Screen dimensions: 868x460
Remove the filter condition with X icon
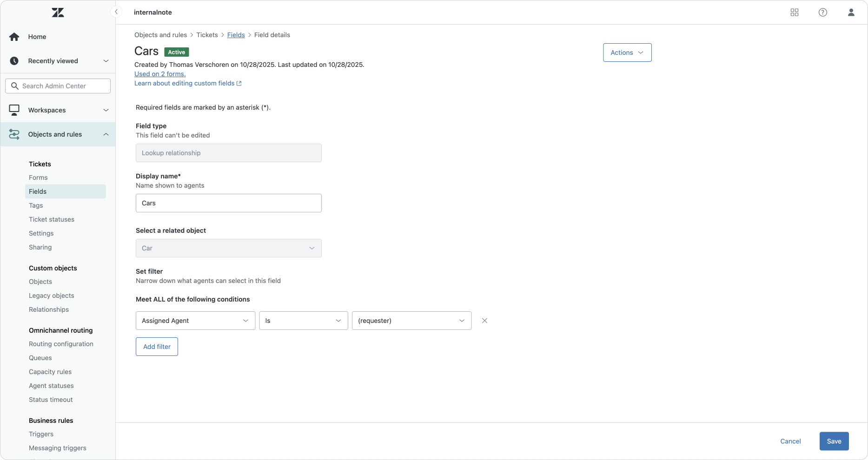[x=484, y=321]
